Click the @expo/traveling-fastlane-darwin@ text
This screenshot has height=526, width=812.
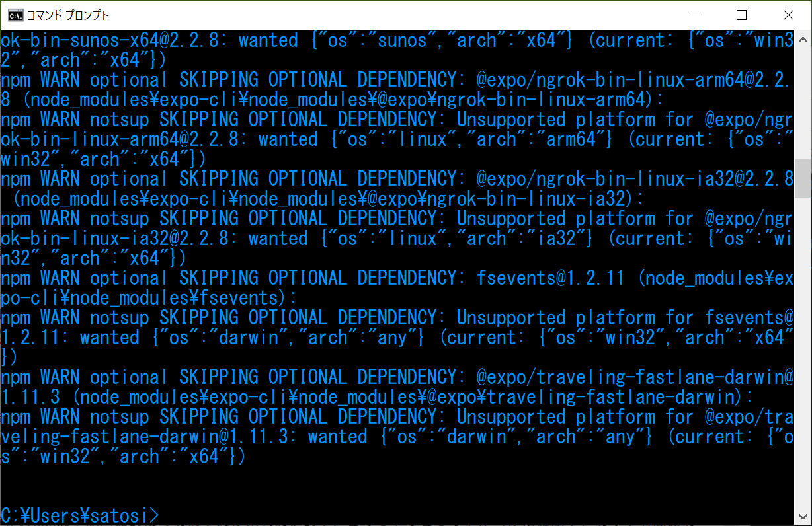635,377
